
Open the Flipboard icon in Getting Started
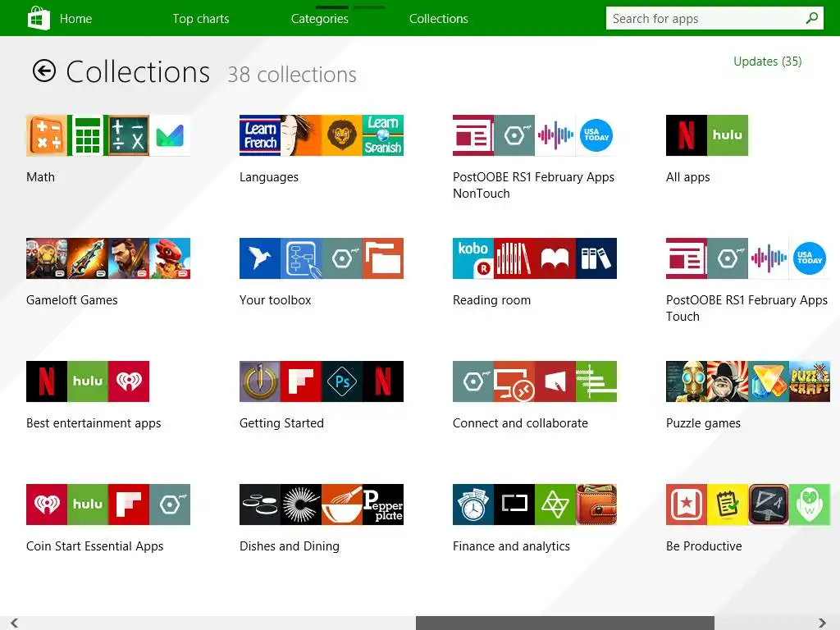point(301,381)
